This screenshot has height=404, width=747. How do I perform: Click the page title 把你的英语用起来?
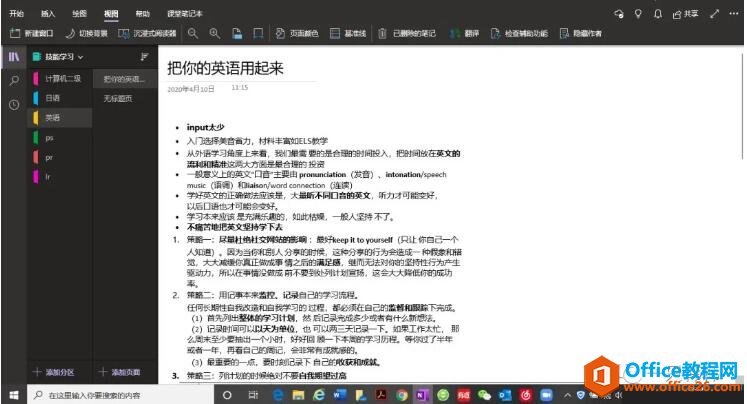[x=225, y=68]
